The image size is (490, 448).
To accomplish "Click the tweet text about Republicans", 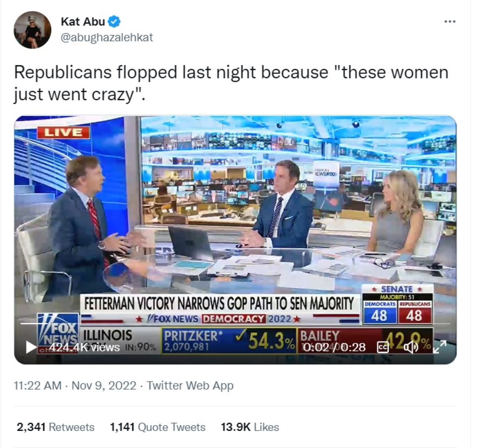I will coord(231,83).
